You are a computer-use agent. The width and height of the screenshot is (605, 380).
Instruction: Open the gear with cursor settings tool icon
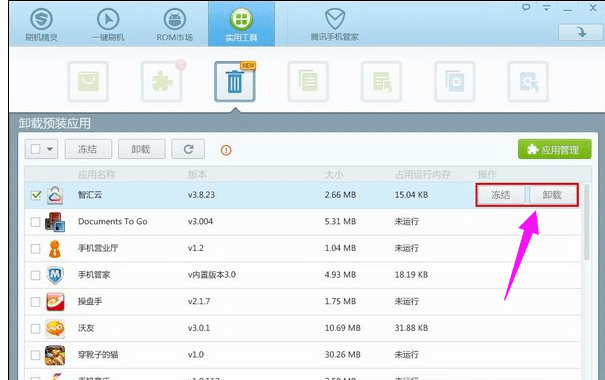(x=528, y=81)
